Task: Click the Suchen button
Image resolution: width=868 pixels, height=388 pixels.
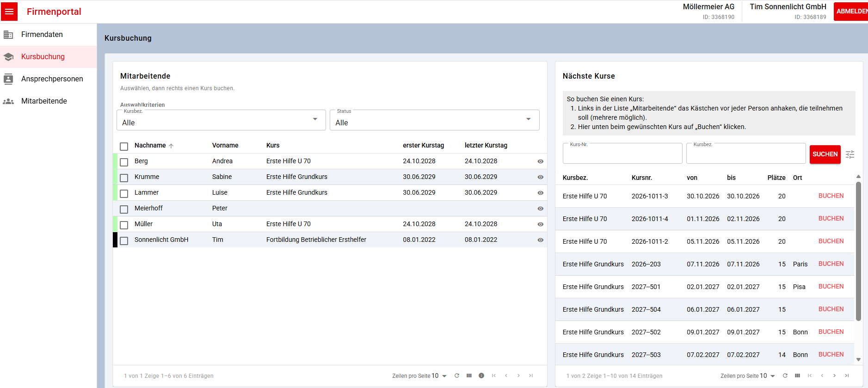Action: (x=825, y=154)
